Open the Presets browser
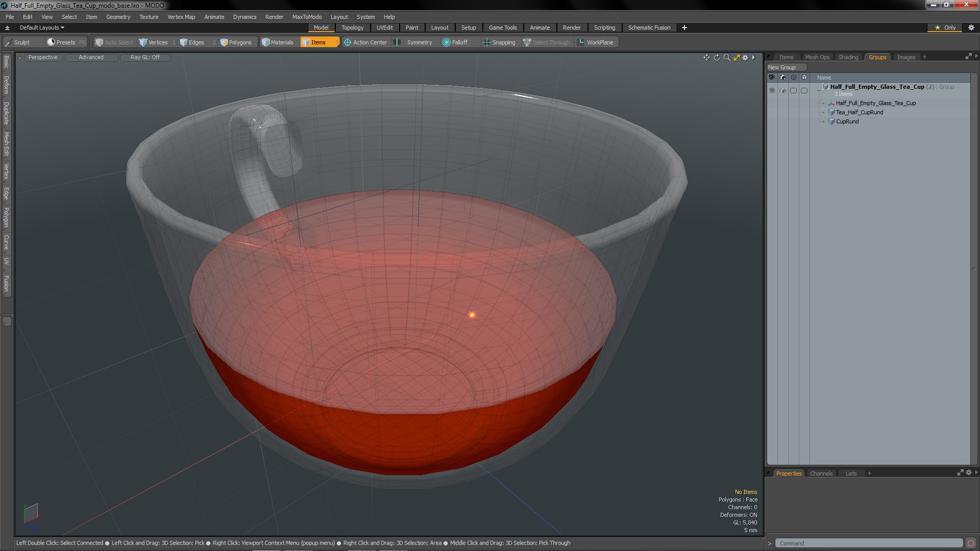The height and width of the screenshot is (551, 980). click(66, 42)
